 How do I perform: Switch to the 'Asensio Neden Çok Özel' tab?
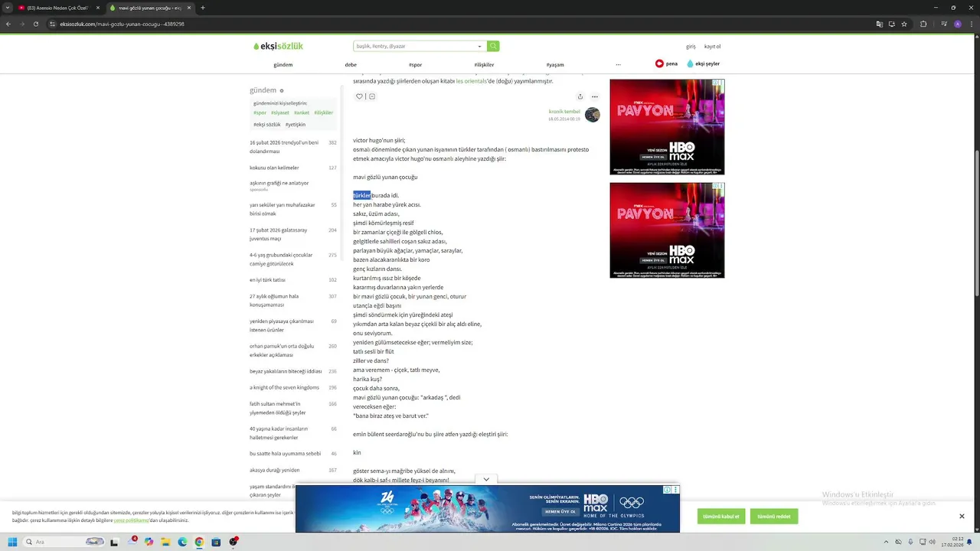pyautogui.click(x=57, y=8)
